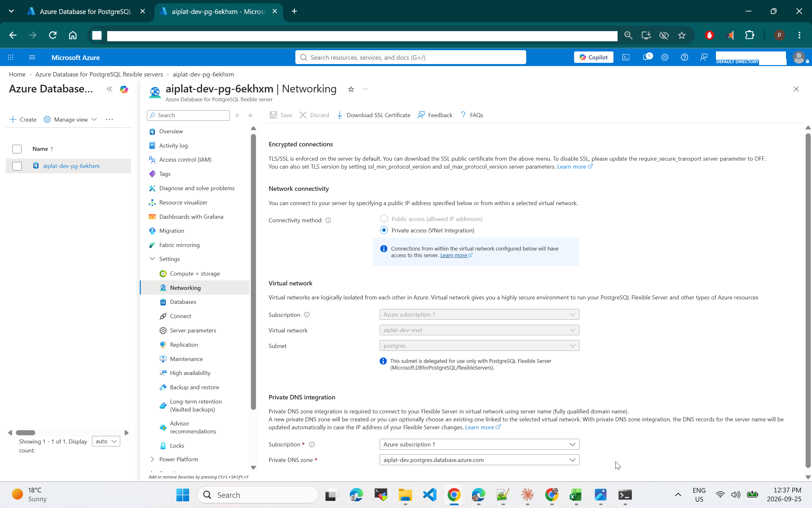The image size is (812, 508).
Task: Open the Azure Copilot button
Action: 593,57
